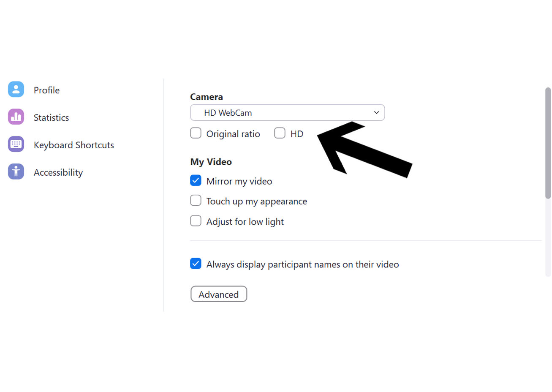Click the Accessibility person icon
Screen dimensions: 552x392
(16, 172)
